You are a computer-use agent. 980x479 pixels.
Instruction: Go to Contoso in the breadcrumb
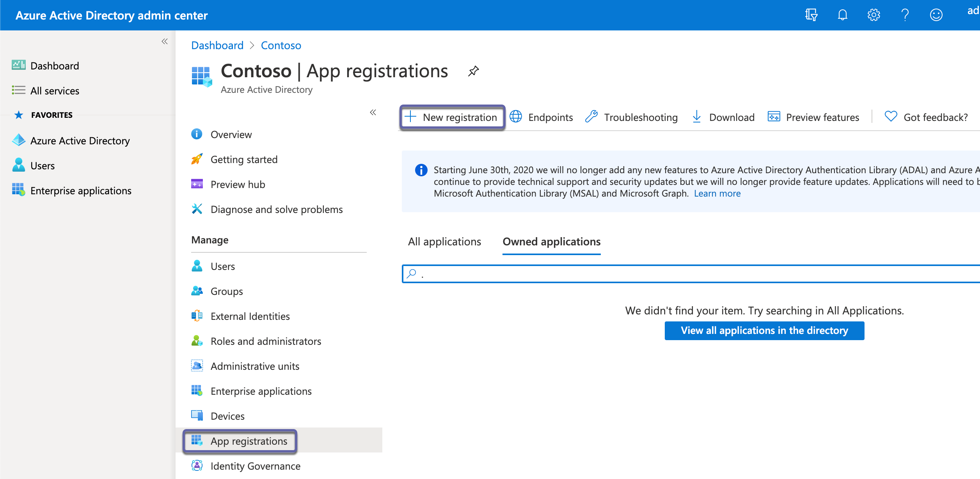[281, 46]
